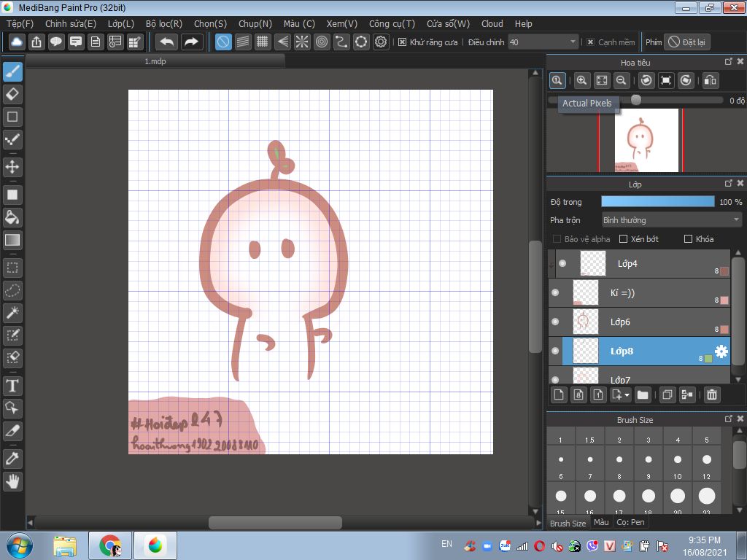The width and height of the screenshot is (747, 560).
Task: Hide the Lớp6 layer visibility
Action: tap(555, 322)
